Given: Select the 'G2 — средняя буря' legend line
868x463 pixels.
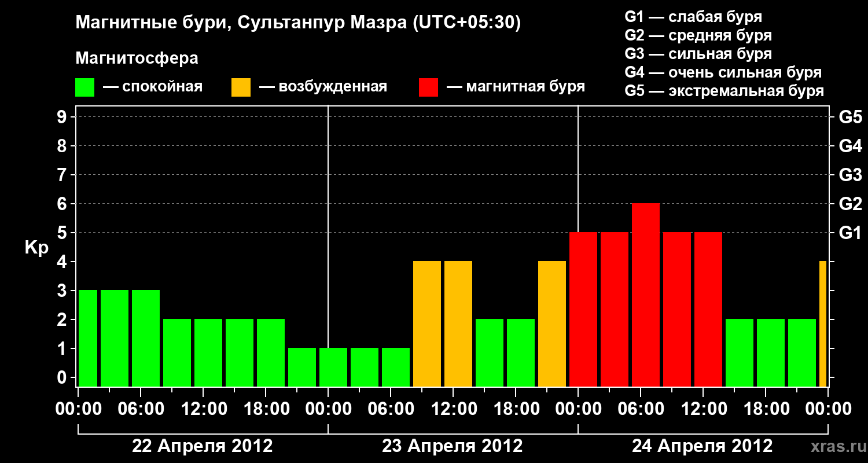Looking at the screenshot, I should coord(698,35).
